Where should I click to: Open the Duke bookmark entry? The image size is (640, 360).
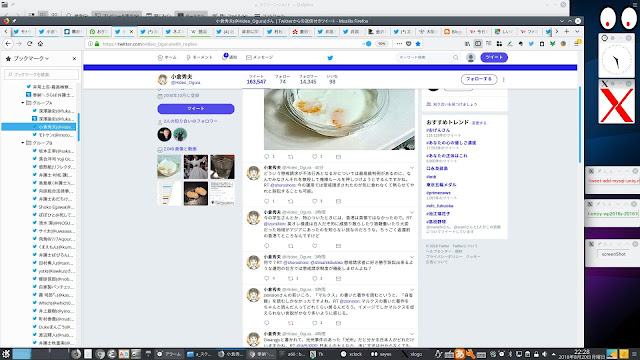[53, 327]
